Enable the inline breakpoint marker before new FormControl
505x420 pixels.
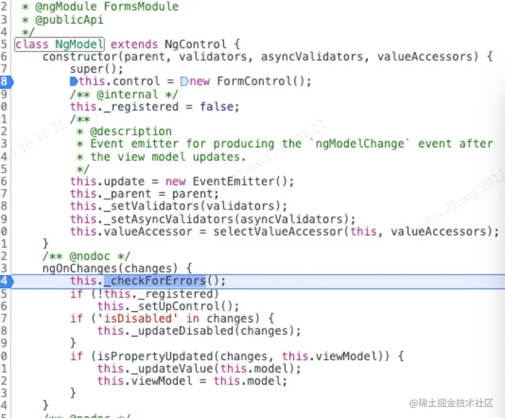click(x=184, y=81)
